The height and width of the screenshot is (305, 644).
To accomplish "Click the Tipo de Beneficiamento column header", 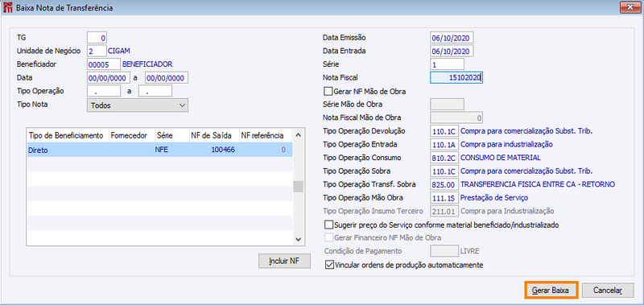I will coord(68,135).
